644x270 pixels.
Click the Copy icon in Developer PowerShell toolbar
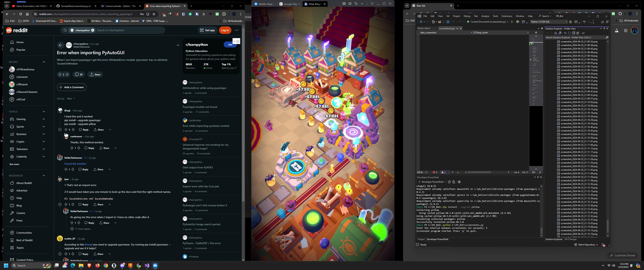(x=449, y=182)
